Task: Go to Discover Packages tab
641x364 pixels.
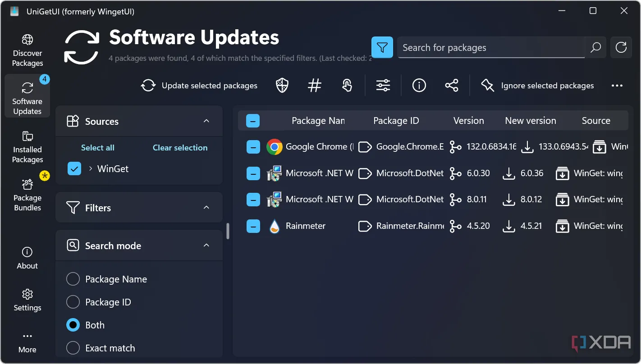Action: [x=27, y=50]
